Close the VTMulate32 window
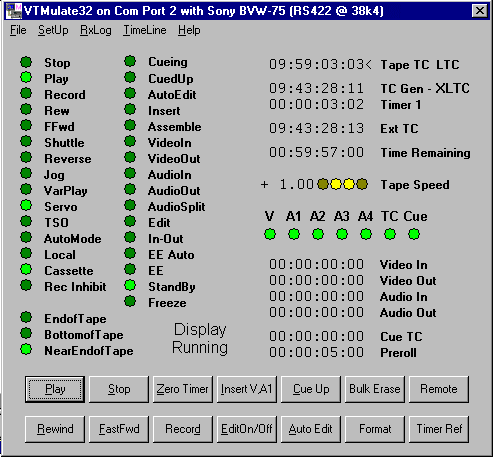This screenshot has width=493, height=457. coord(480,11)
